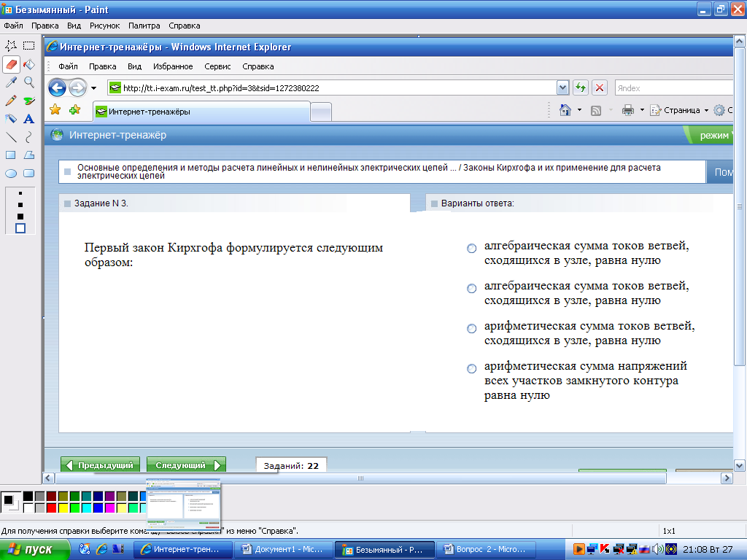The image size is (747, 560).
Task: Open Paint's Палитра menu
Action: pos(144,26)
